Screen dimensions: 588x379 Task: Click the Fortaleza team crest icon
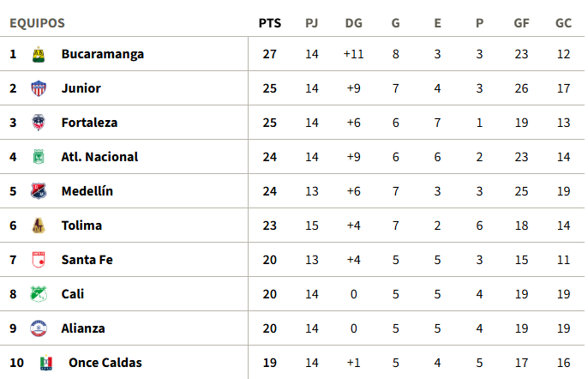(38, 123)
